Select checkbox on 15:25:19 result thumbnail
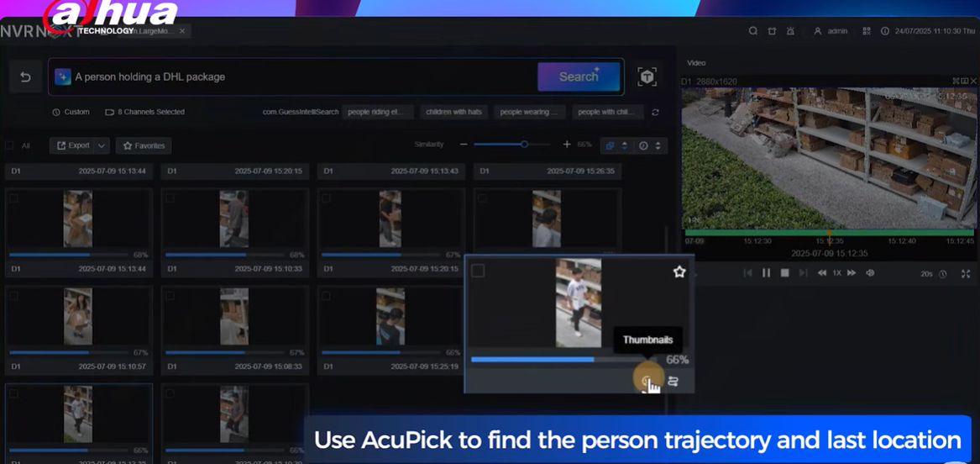 (x=327, y=296)
